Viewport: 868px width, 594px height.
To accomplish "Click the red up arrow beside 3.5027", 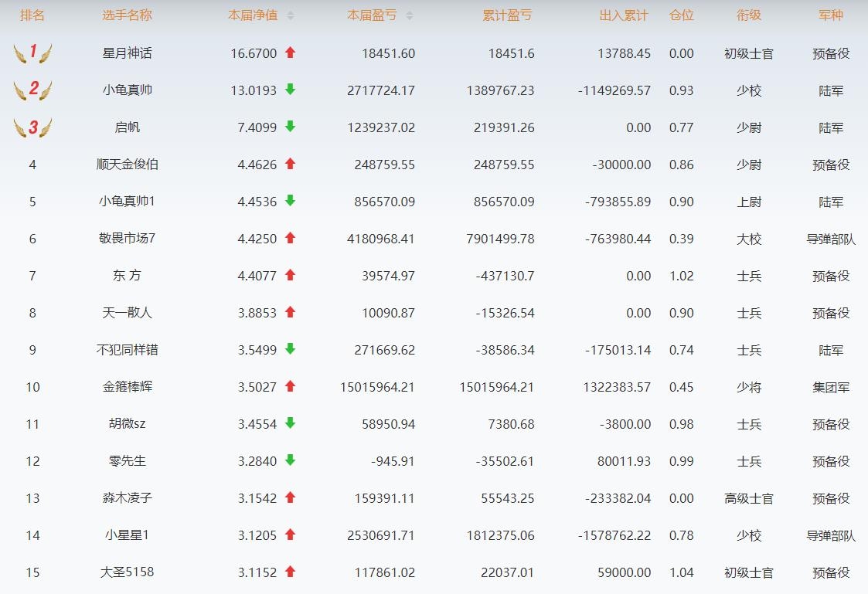I will click(x=290, y=386).
